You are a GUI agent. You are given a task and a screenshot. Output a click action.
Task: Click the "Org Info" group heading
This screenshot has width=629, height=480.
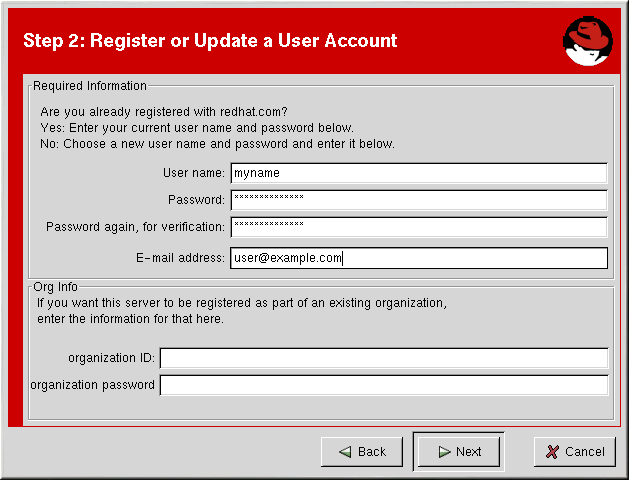(x=55, y=287)
